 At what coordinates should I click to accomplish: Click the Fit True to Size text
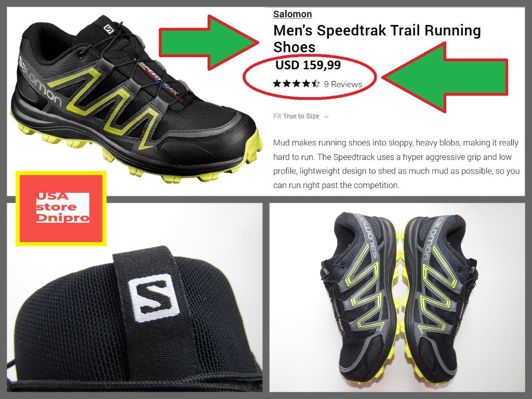point(296,116)
